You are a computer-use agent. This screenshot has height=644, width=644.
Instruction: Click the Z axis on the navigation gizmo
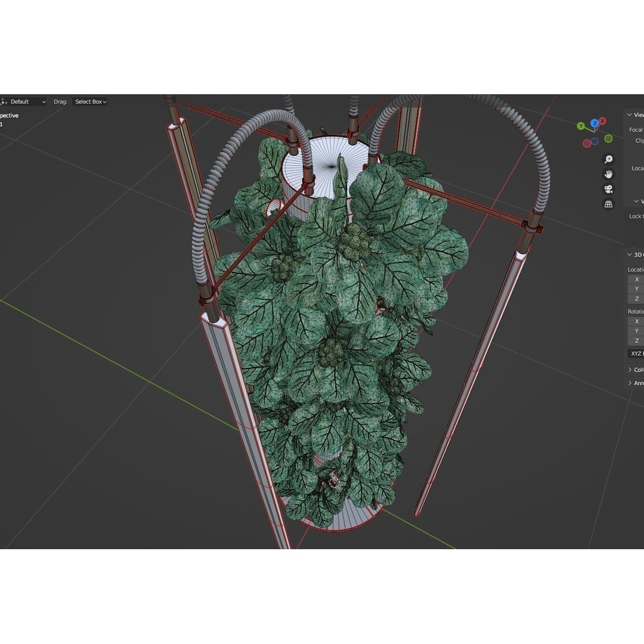595,123
